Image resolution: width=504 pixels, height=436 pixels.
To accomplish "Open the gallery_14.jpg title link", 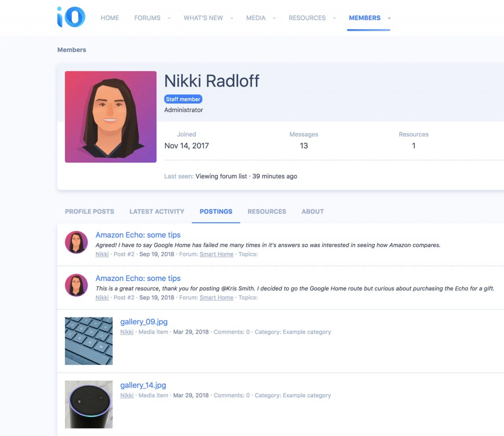I will [143, 385].
